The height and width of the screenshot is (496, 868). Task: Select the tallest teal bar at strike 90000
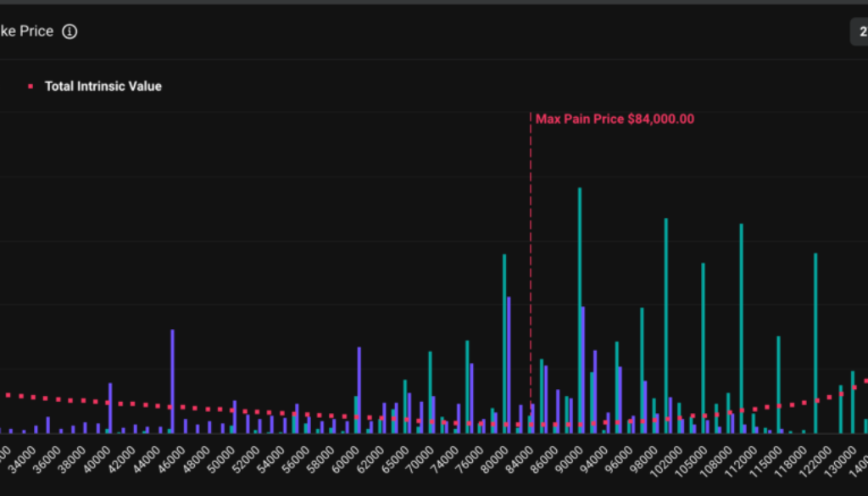pos(580,310)
